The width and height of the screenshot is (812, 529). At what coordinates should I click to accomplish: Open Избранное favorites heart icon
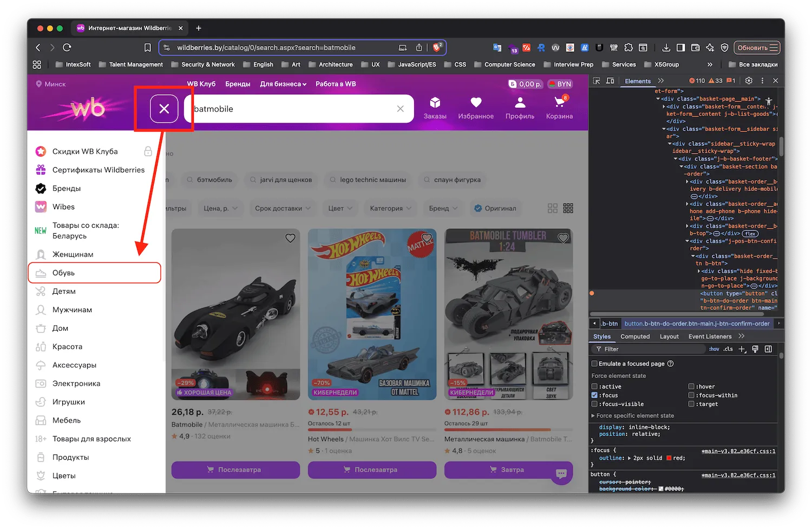coord(475,108)
